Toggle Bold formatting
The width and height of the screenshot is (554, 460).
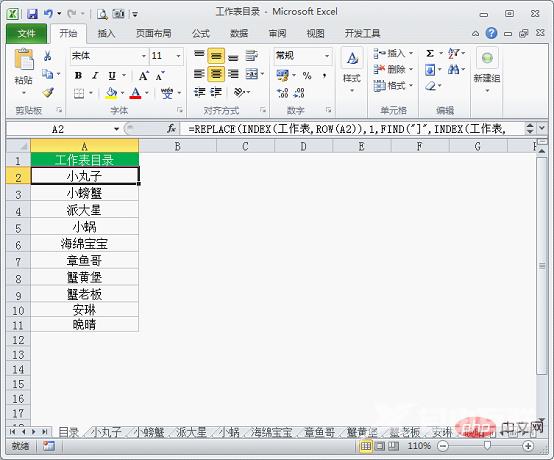(78, 75)
